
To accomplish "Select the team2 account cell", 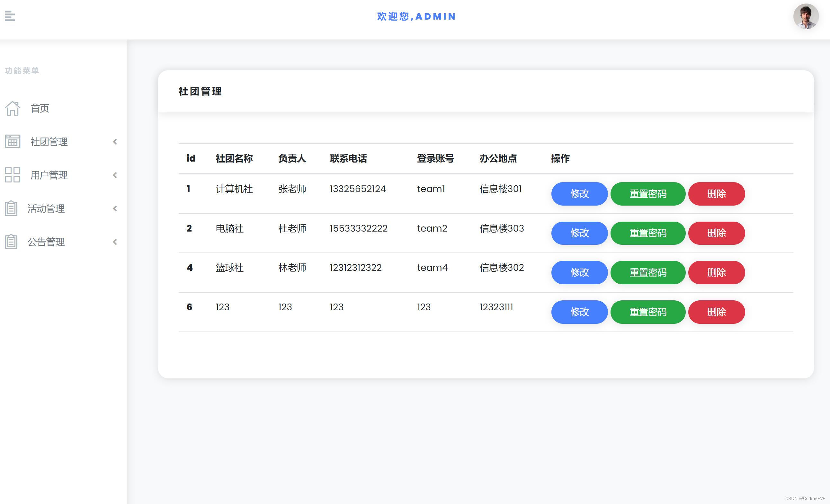I will [432, 228].
